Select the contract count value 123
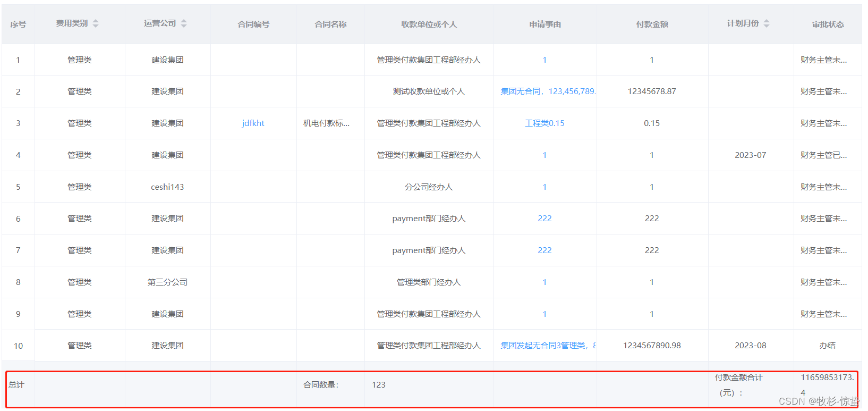This screenshot has width=868, height=411. [x=379, y=385]
